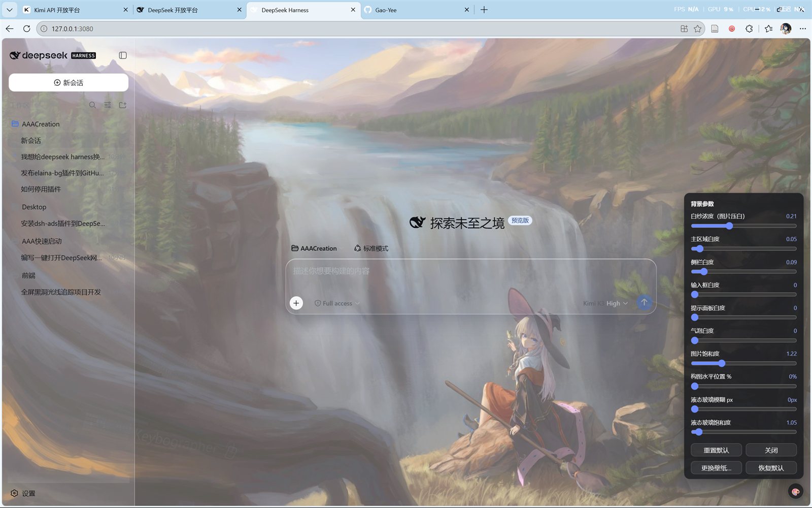Open the browser tab list chevron

coord(9,10)
